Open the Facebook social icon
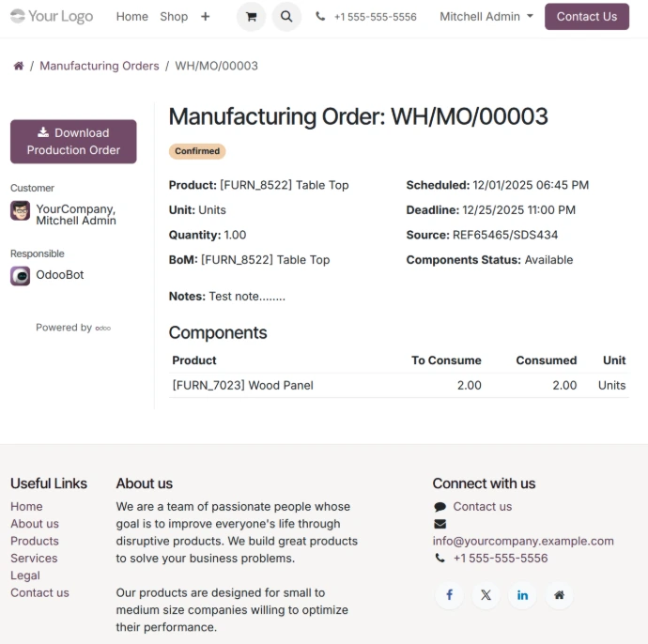The width and height of the screenshot is (648, 644). coord(449,595)
